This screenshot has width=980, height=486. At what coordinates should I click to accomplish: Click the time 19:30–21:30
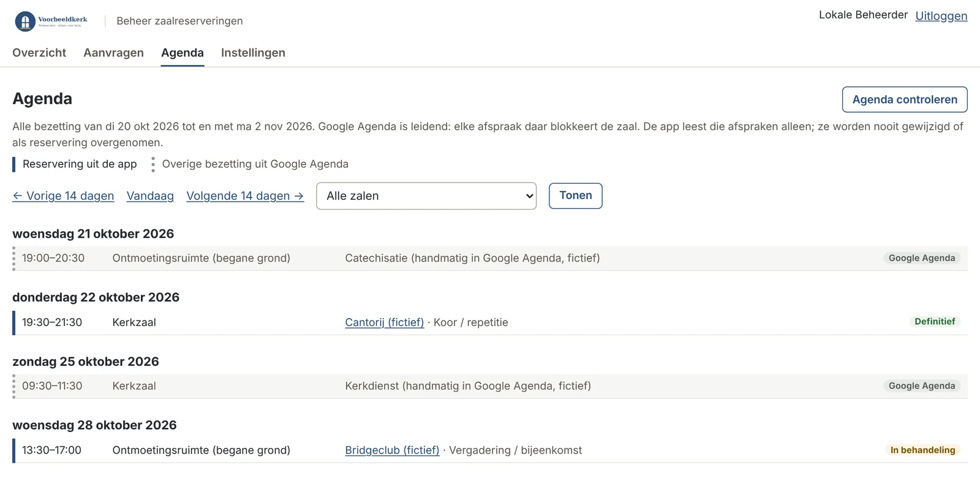[52, 322]
